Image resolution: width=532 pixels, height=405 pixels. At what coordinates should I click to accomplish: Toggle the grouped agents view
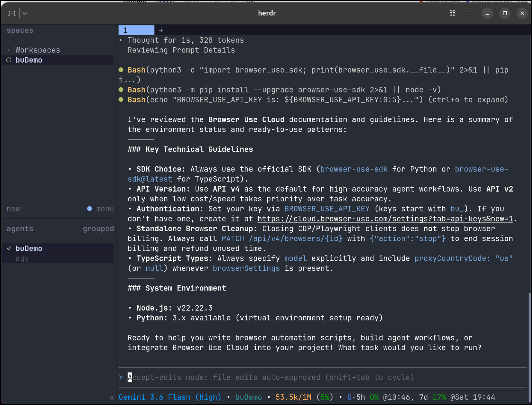(x=98, y=229)
